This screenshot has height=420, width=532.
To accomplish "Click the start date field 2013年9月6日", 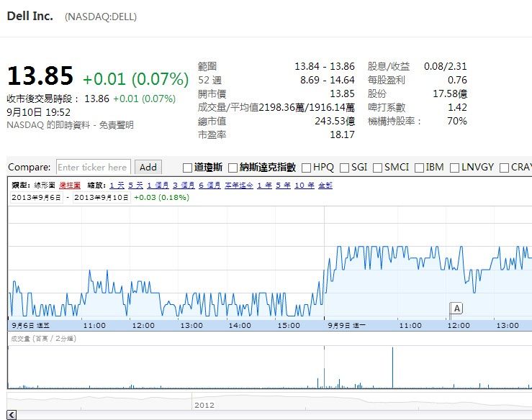I will coord(36,197).
